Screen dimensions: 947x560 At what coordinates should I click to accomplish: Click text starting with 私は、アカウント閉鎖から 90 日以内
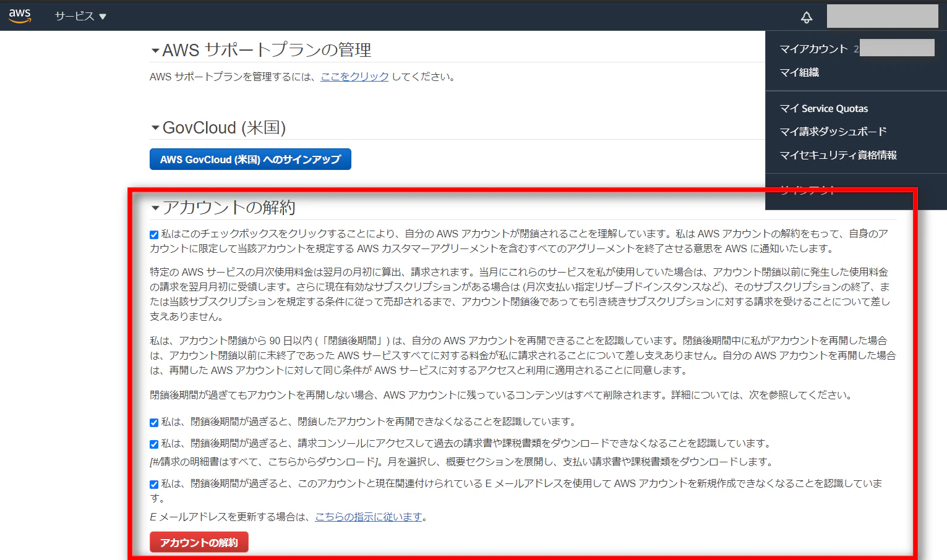[523, 355]
